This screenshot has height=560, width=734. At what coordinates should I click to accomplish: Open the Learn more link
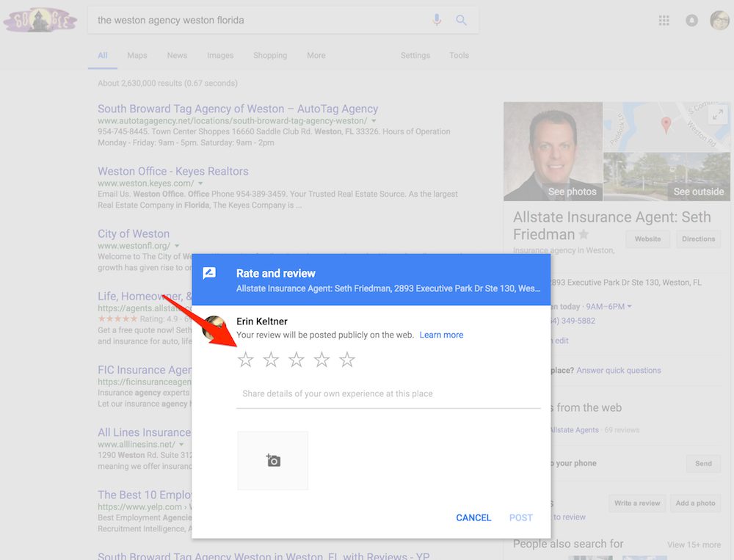point(441,335)
